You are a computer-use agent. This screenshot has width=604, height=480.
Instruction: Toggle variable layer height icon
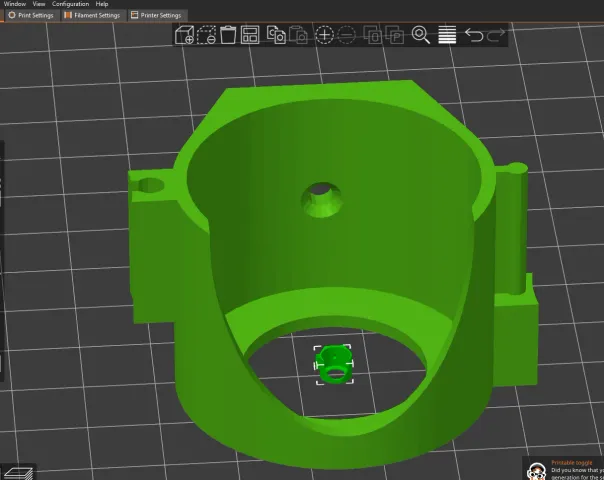point(447,35)
